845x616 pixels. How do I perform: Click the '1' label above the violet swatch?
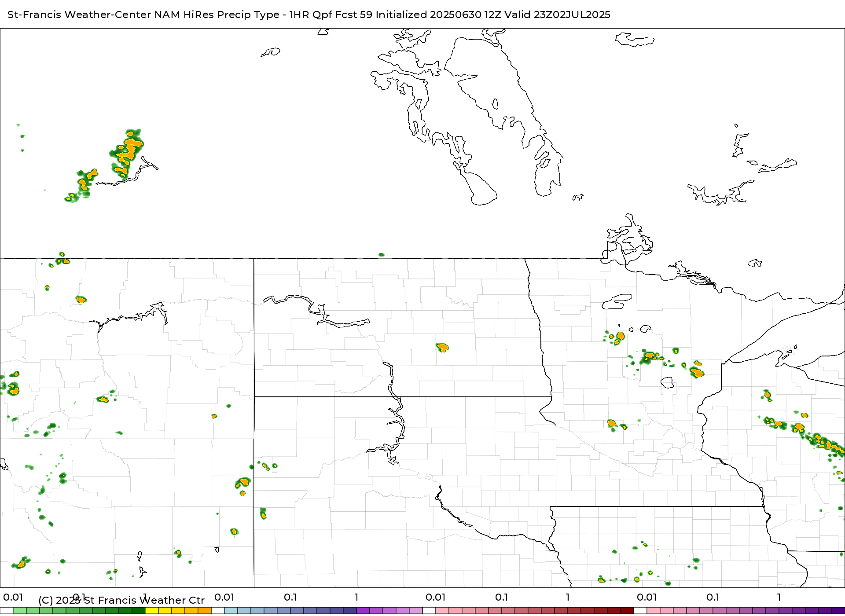(x=356, y=597)
